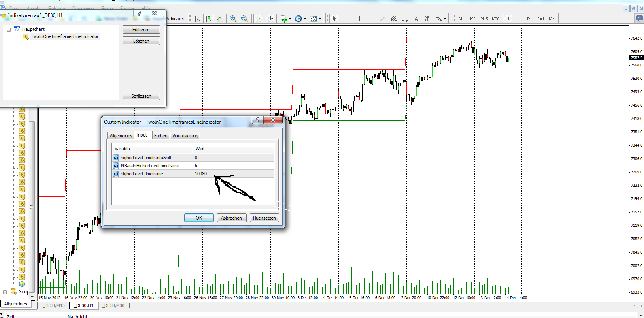The height and width of the screenshot is (318, 644).
Task: Click the Editieren button
Action: tap(141, 30)
